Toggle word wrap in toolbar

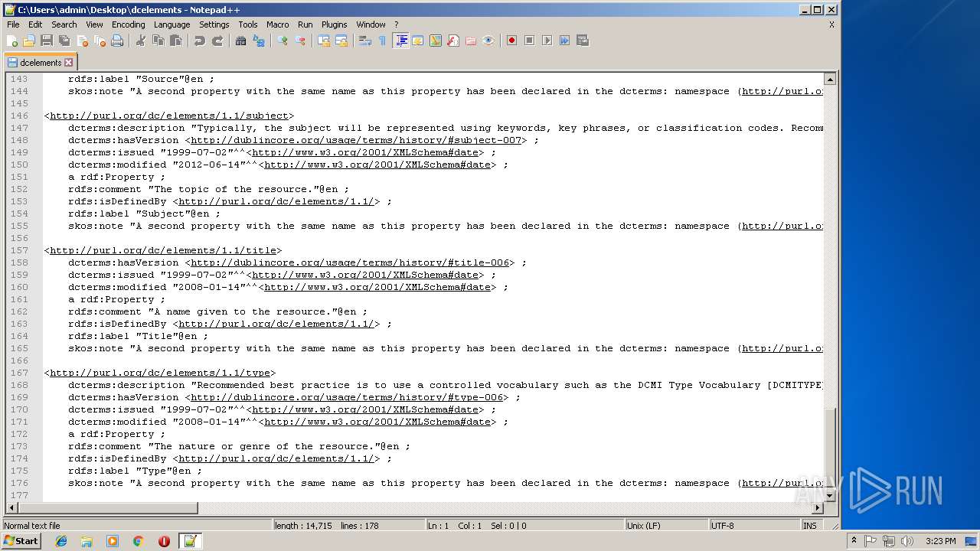(365, 41)
